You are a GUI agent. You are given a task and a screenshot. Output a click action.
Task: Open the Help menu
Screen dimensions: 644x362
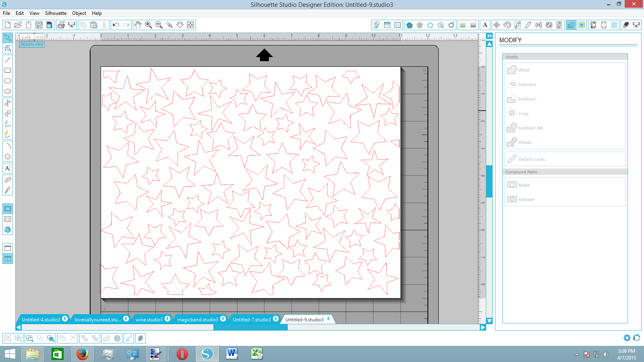click(x=97, y=13)
